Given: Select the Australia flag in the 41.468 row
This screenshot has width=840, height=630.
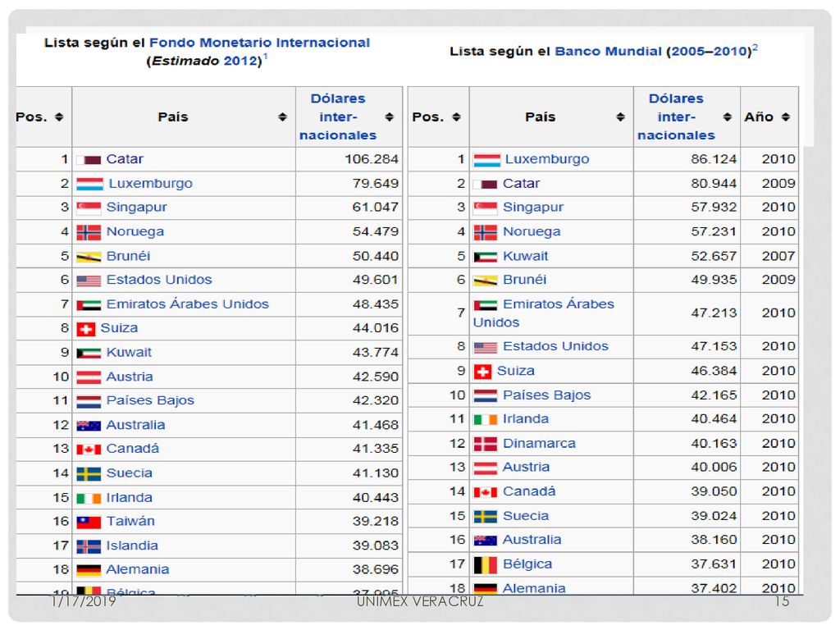Looking at the screenshot, I should click(x=89, y=426).
